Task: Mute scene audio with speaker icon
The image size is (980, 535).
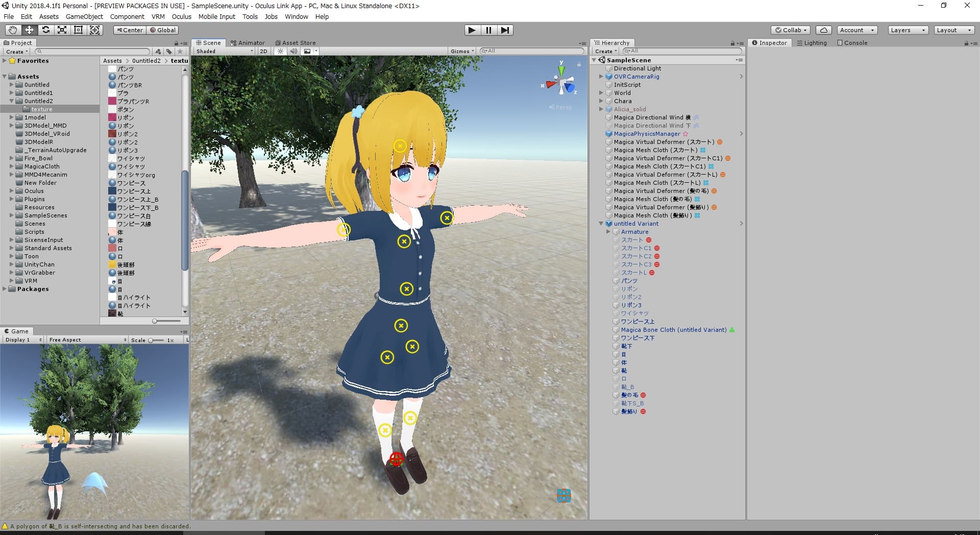Action: click(293, 51)
